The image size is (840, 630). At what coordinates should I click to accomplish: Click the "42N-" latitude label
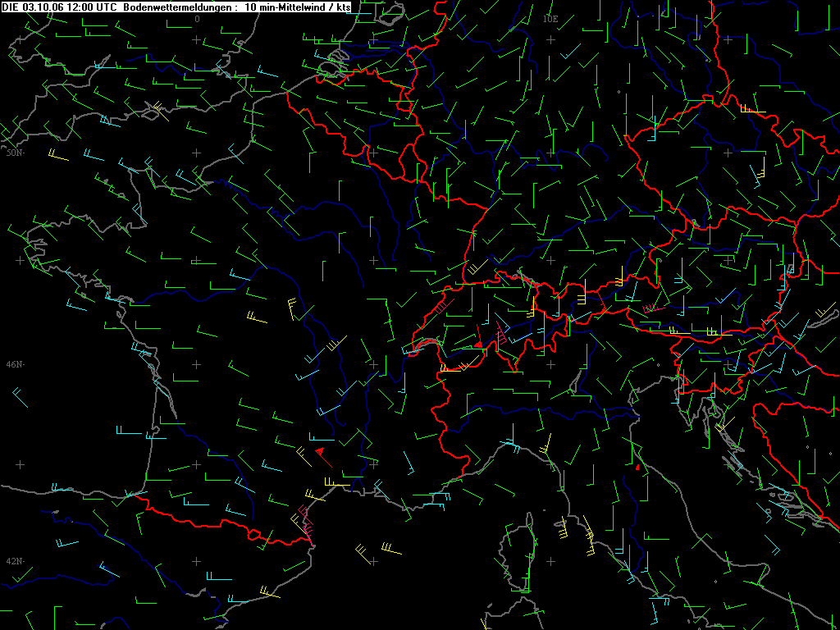pos(15,561)
